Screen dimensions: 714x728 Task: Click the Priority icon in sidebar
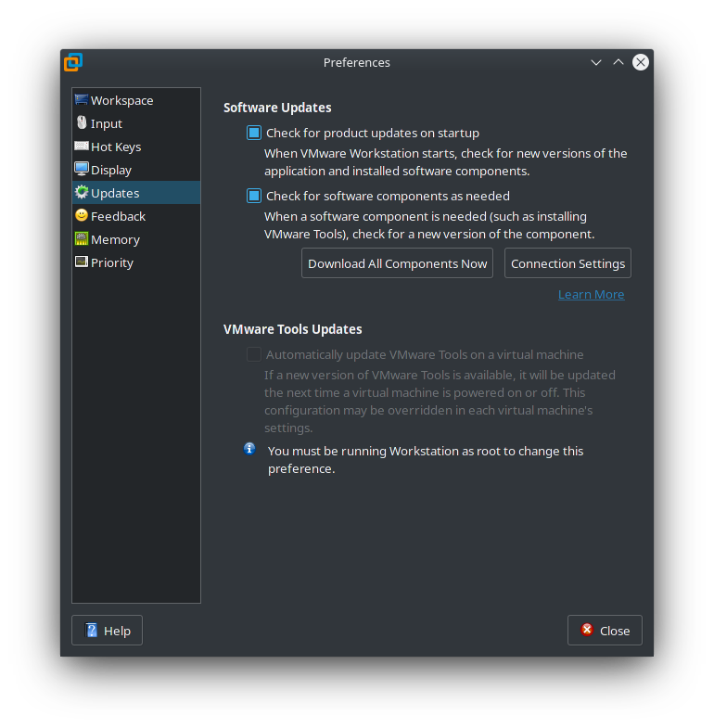click(x=82, y=262)
